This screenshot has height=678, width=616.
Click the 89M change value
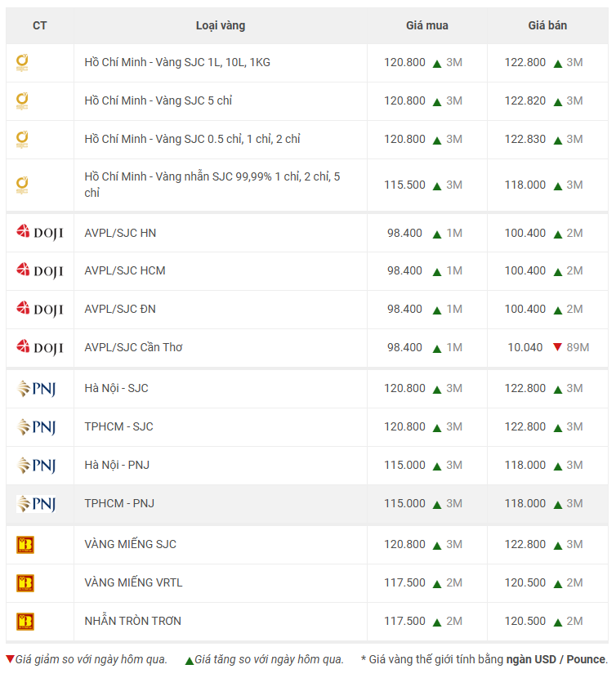point(578,347)
